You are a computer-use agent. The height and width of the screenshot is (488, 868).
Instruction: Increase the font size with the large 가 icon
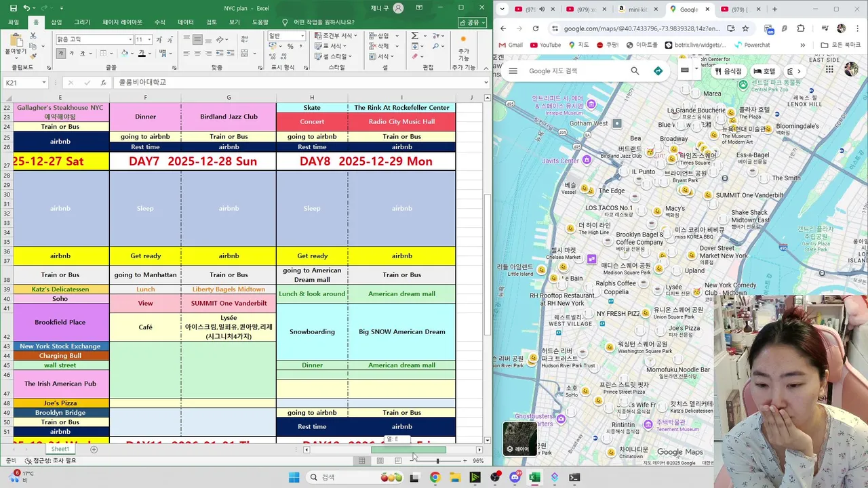(159, 39)
